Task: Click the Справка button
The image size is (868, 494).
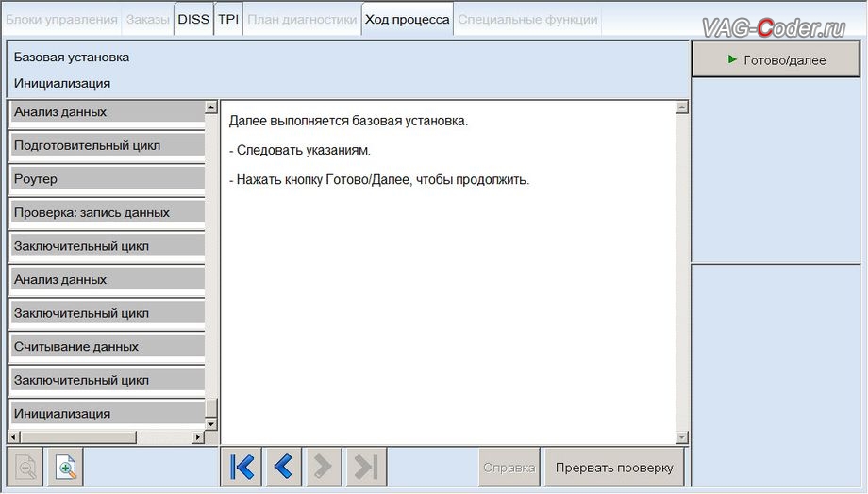Action: (509, 468)
